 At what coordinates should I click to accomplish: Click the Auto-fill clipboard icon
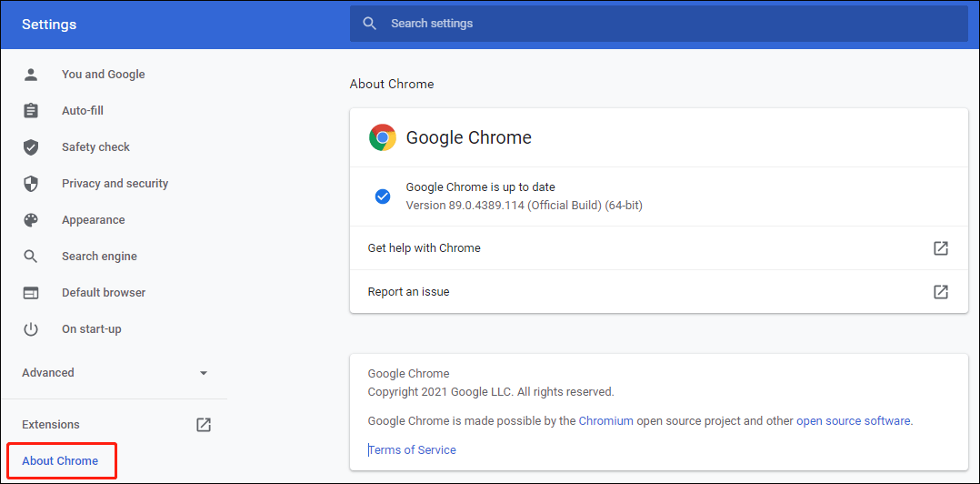[31, 111]
